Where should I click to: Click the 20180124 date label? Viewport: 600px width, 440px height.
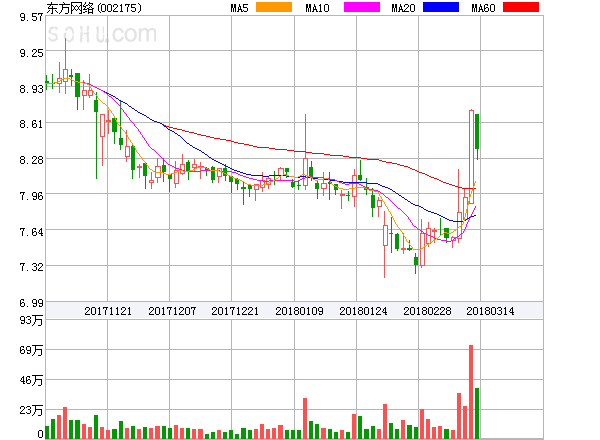pos(363,311)
